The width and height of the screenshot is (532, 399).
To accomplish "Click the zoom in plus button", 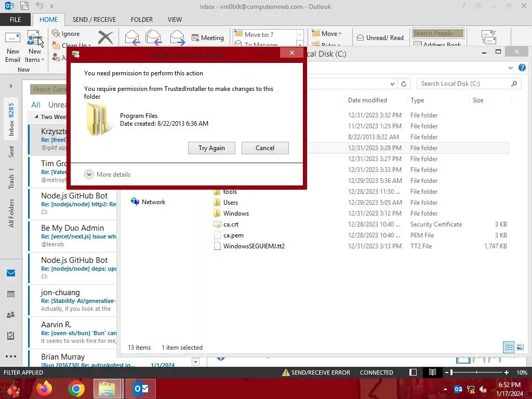I will [x=506, y=372].
